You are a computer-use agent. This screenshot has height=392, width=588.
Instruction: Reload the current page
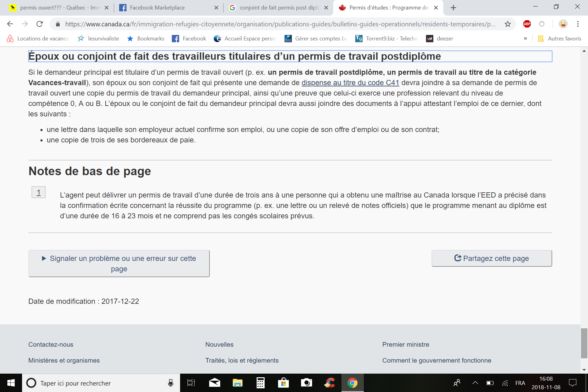[40, 24]
